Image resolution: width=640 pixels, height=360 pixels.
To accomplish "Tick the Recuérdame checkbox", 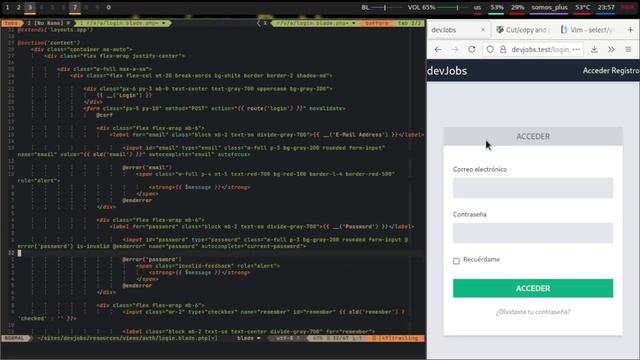I will click(x=456, y=260).
